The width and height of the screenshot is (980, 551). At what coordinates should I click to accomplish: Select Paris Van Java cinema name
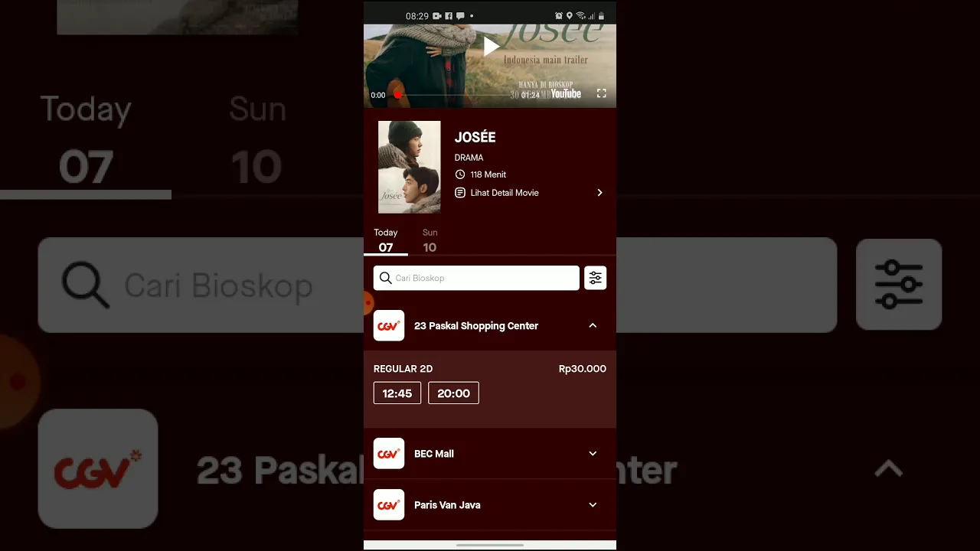(447, 504)
